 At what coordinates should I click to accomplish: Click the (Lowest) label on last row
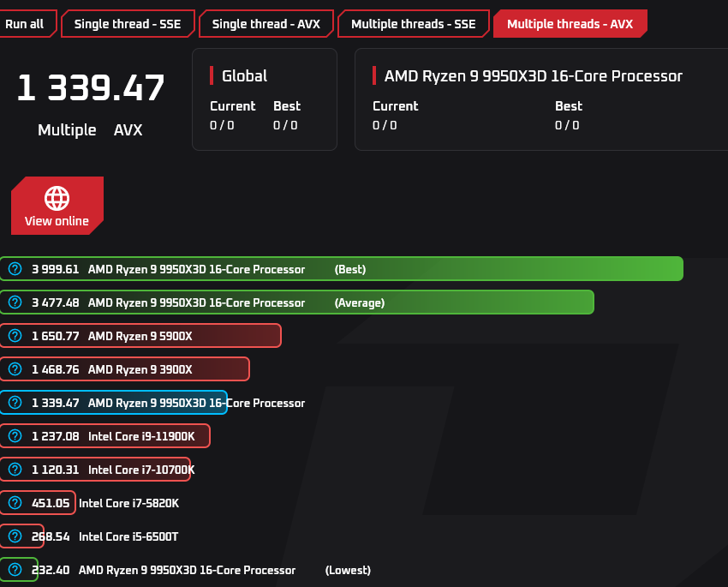pos(348,570)
